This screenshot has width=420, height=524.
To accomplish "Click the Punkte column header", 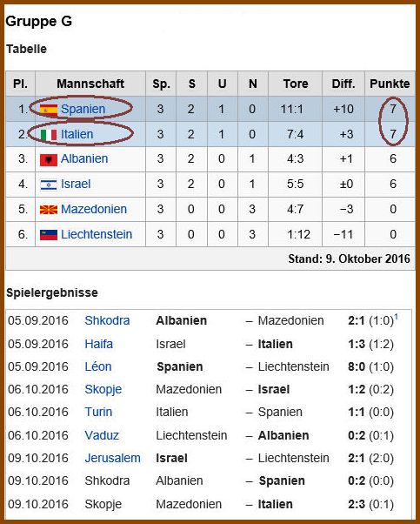I will [x=390, y=84].
